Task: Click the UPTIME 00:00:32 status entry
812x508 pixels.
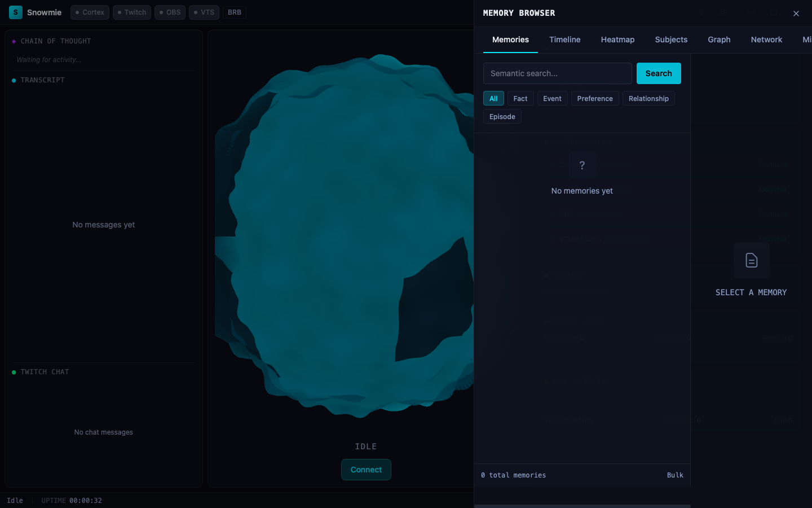Action: click(72, 501)
